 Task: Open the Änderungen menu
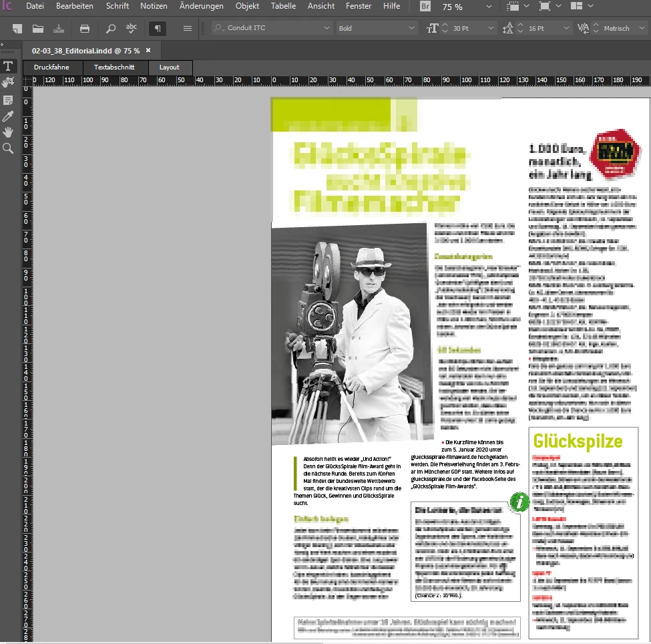pyautogui.click(x=202, y=6)
